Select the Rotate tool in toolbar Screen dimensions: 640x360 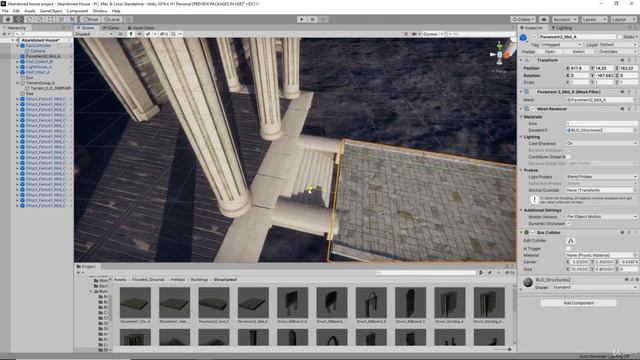[29, 19]
